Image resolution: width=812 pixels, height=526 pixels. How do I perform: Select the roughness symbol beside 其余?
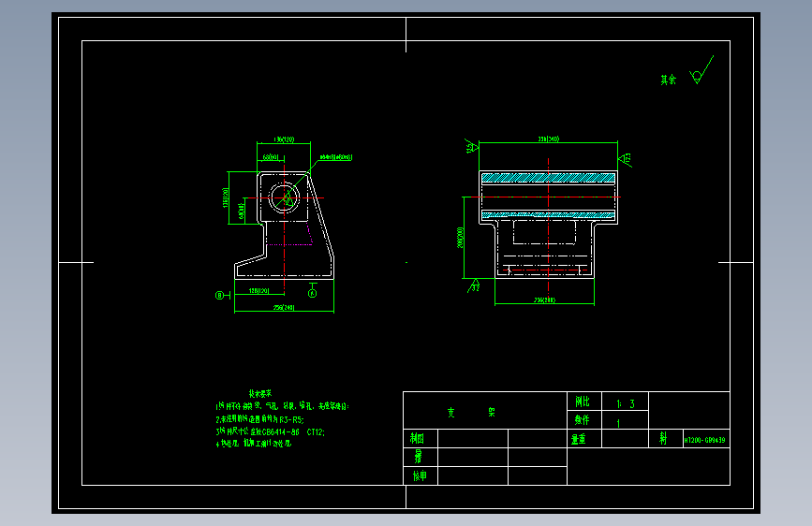701,70
